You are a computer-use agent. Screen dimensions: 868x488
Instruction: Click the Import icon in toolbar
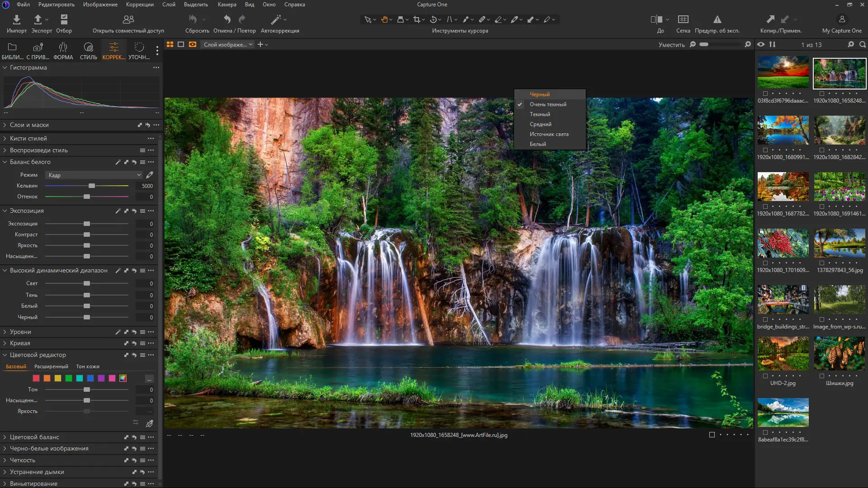(17, 20)
